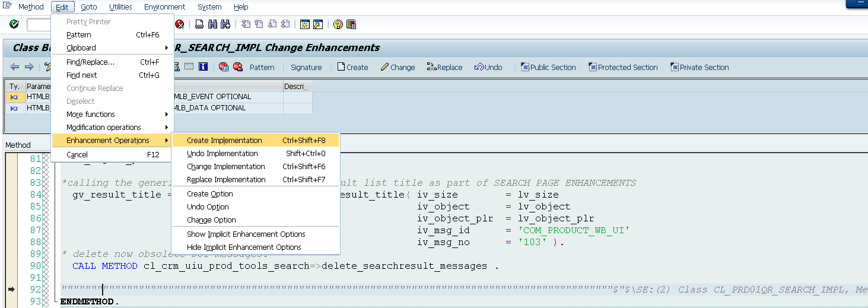The image size is (868, 308).
Task: Select Create Implementation menu entry
Action: point(224,141)
